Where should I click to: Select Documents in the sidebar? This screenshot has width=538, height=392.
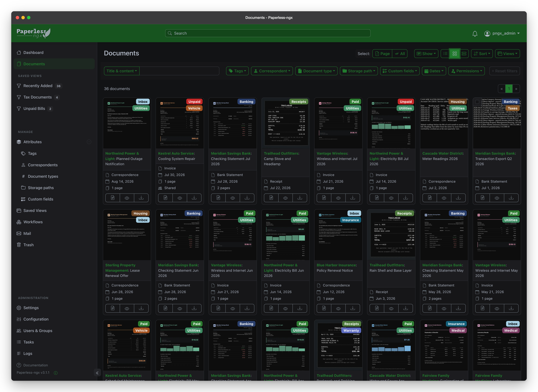(x=54, y=64)
